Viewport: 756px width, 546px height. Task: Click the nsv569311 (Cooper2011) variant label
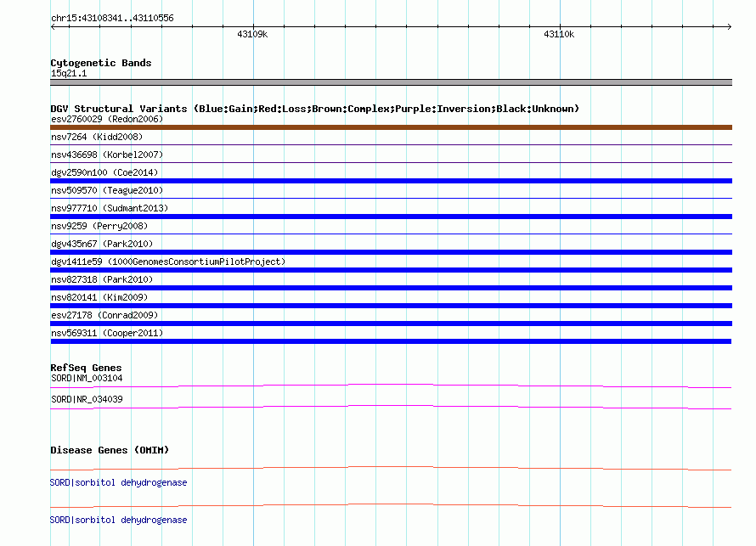[107, 333]
